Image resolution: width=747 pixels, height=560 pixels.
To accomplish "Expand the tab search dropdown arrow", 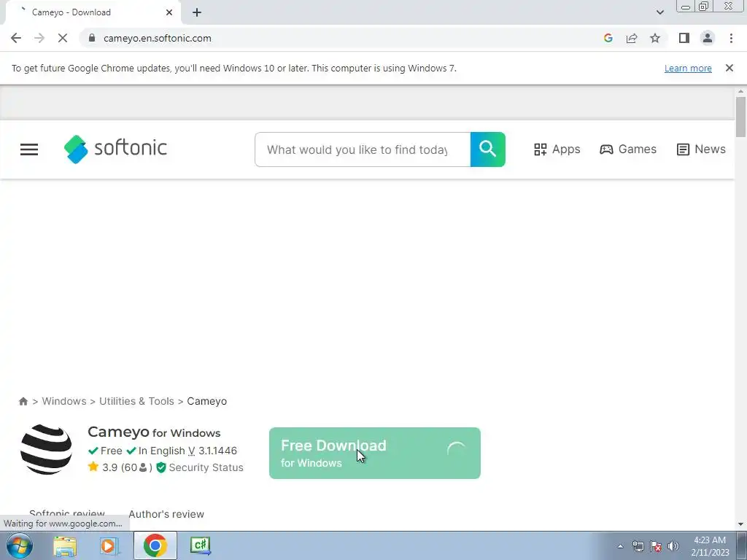I will coord(659,12).
